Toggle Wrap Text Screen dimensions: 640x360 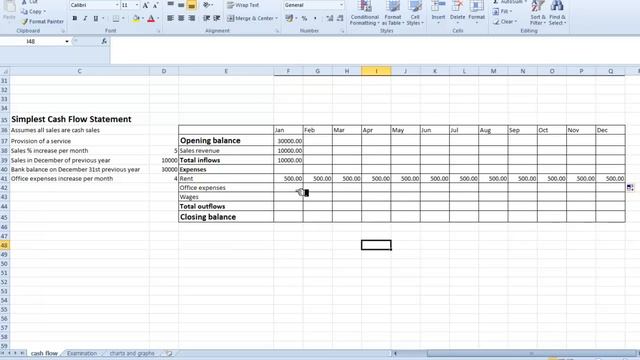tap(243, 5)
